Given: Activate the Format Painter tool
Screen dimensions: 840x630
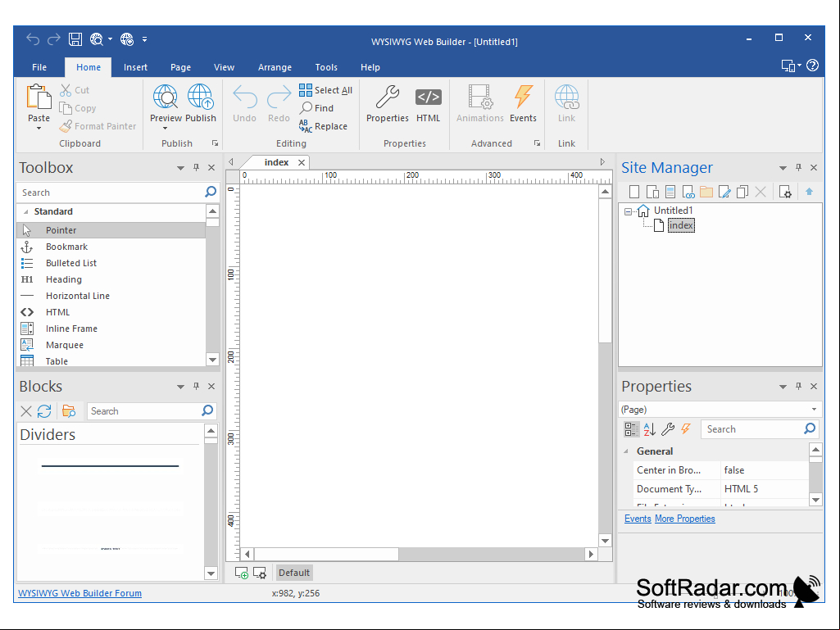Looking at the screenshot, I should click(98, 126).
